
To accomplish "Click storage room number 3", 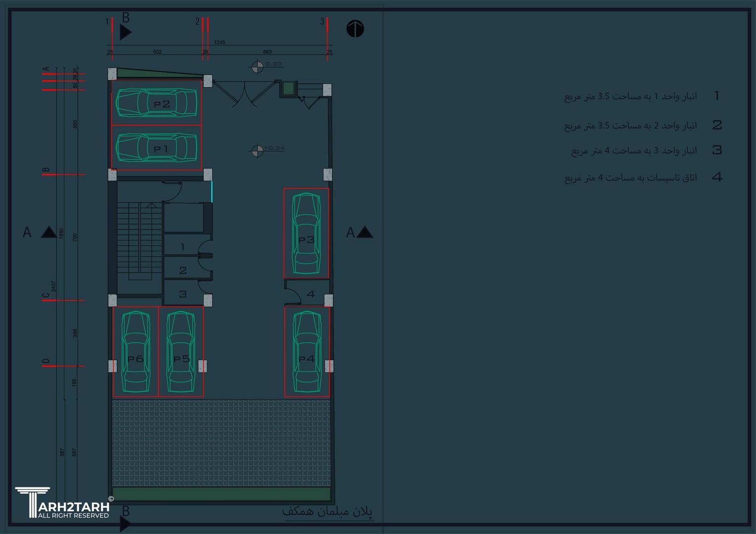I will coord(183,294).
